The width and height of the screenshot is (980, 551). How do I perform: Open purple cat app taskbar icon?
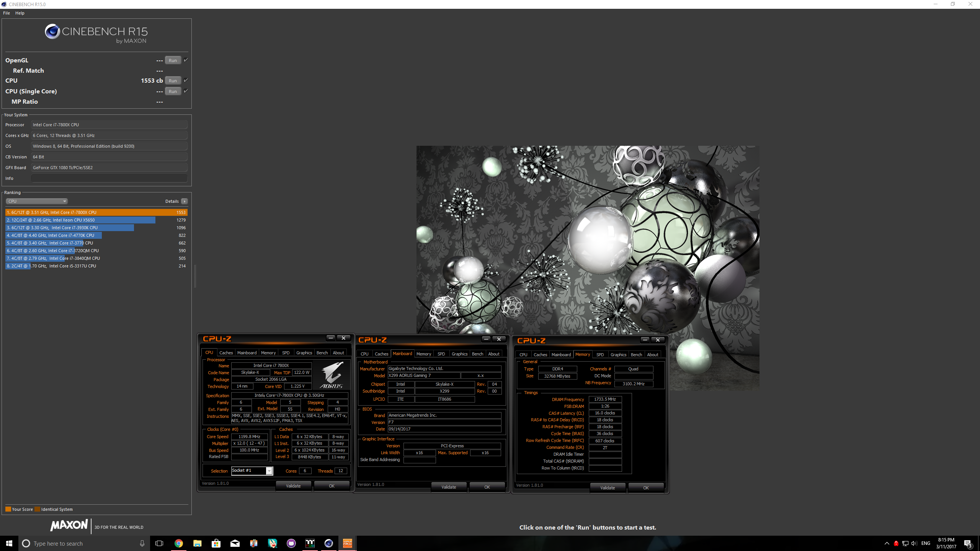[291, 543]
